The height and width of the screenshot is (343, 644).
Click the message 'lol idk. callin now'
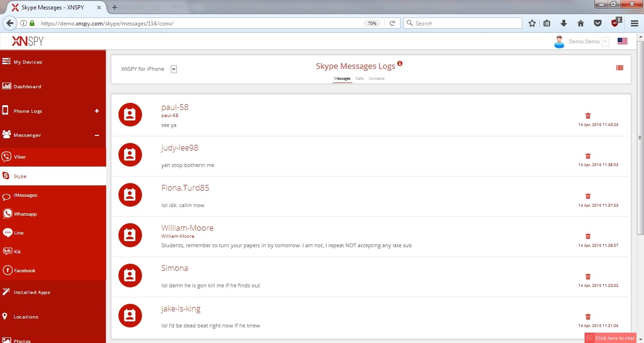point(183,205)
